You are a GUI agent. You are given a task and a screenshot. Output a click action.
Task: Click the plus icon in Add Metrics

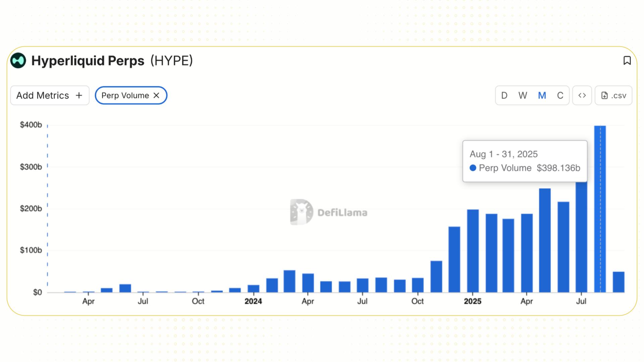click(79, 96)
